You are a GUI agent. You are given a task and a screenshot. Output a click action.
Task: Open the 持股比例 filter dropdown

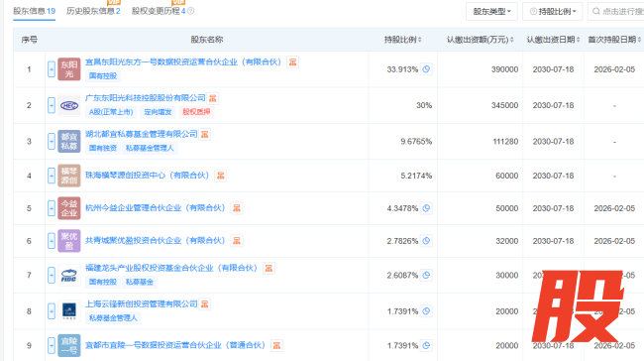pos(553,12)
